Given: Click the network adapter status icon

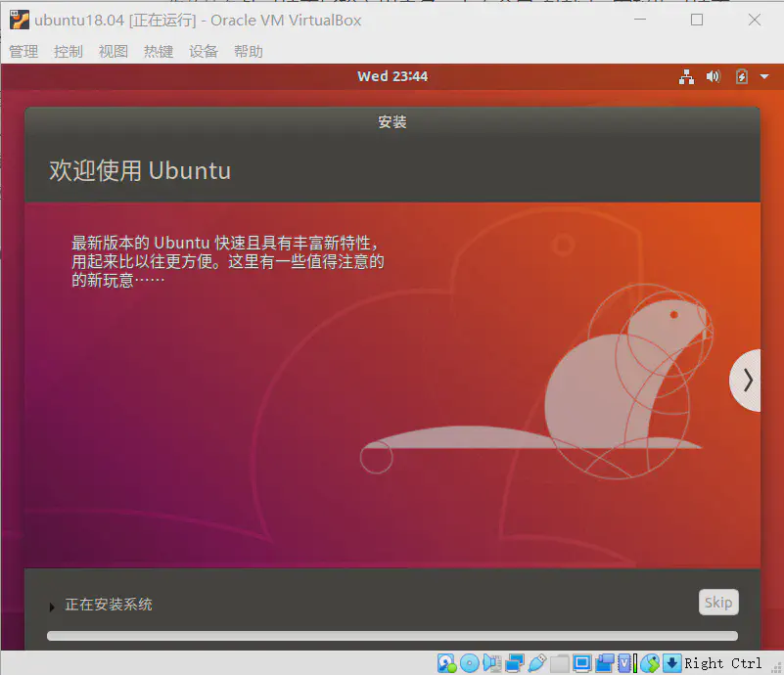Looking at the screenshot, I should 514,663.
